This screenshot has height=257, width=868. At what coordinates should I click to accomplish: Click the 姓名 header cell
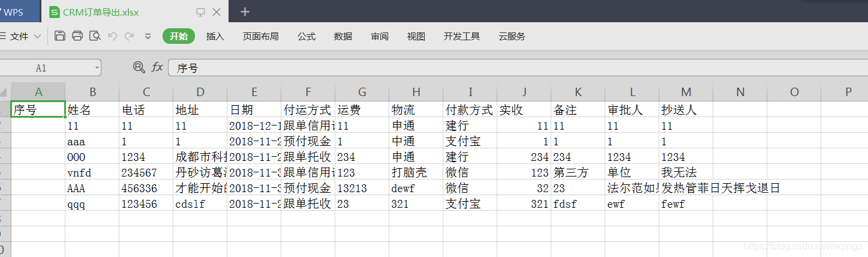[x=92, y=110]
